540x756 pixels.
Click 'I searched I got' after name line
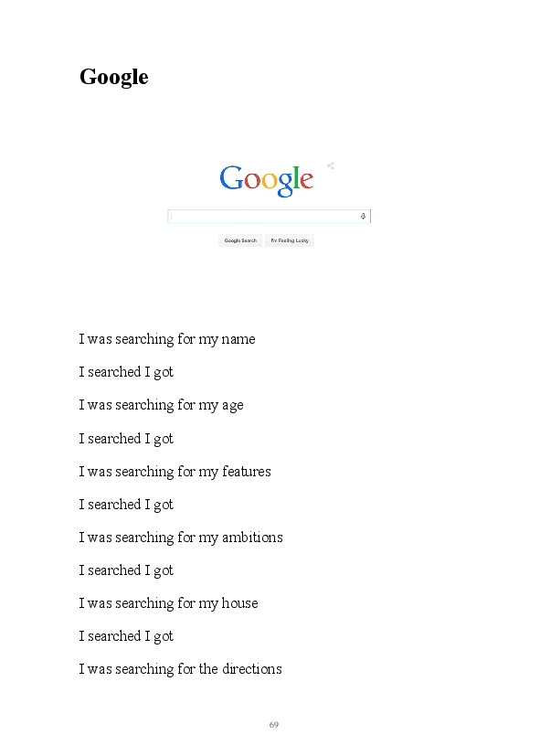pos(126,372)
